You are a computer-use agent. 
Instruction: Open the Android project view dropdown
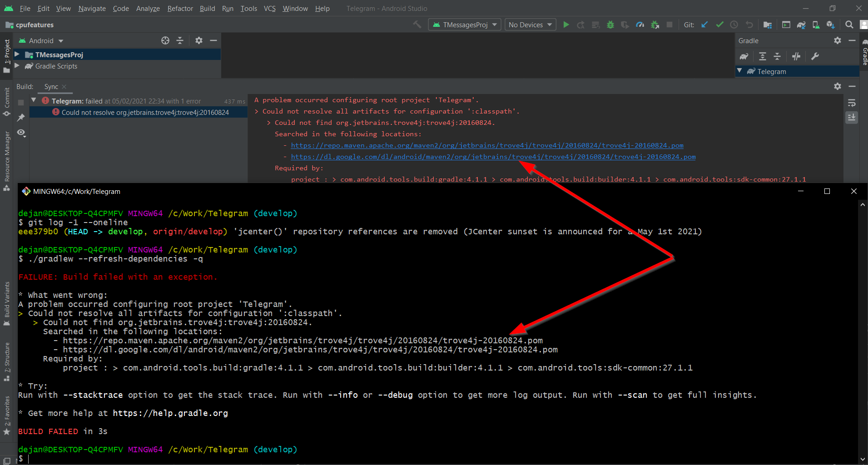(41, 41)
